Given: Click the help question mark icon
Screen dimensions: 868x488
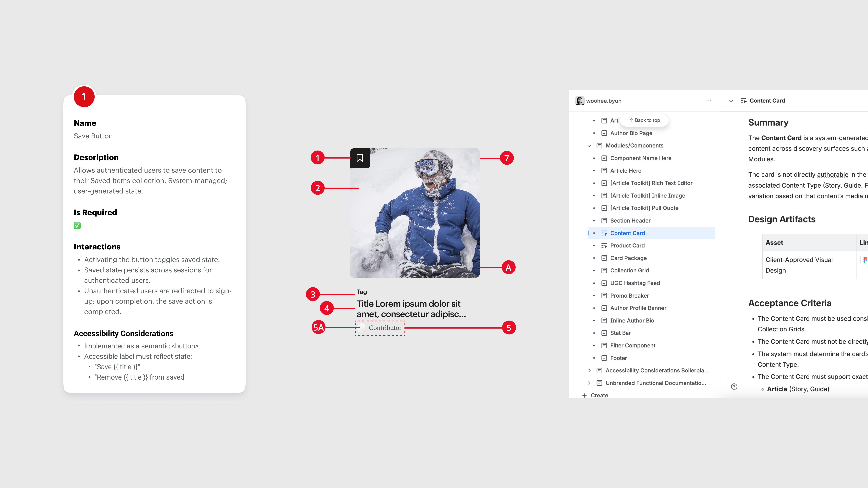Looking at the screenshot, I should [734, 387].
